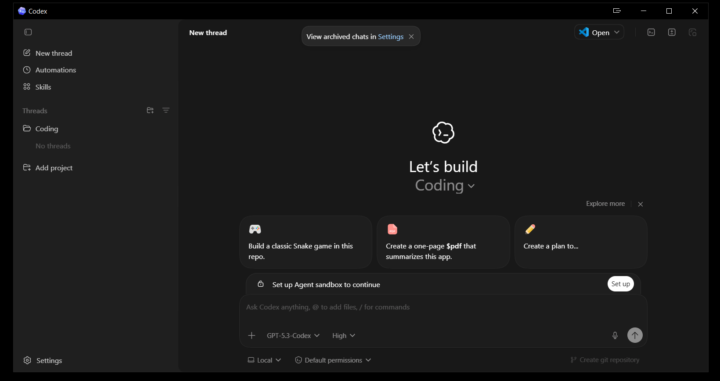The image size is (720, 381).
Task: Expand the Coding project chooser dropdown
Action: 444,186
